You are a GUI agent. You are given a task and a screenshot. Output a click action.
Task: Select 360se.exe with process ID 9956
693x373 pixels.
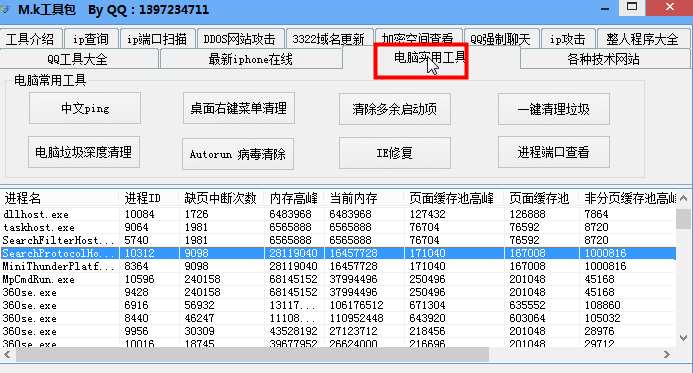(338, 331)
